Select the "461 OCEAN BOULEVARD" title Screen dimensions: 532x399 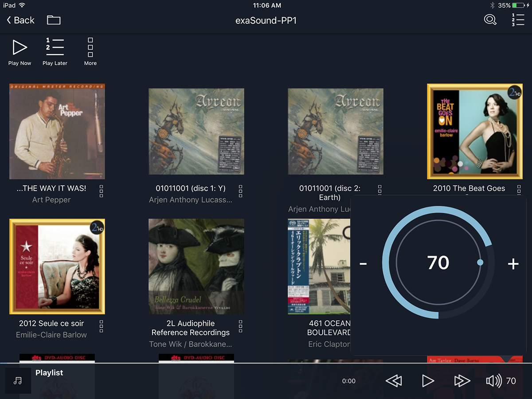(329, 328)
